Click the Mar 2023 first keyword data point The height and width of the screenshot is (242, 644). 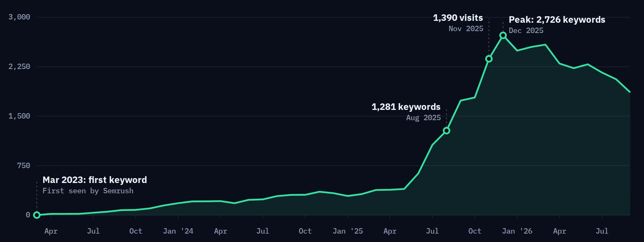(37, 215)
